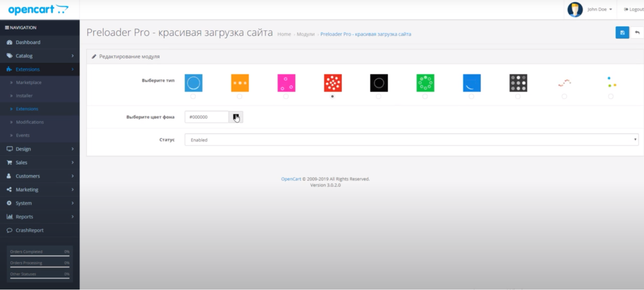Click the pink dots preloader thumbnail
The width and height of the screenshot is (644, 290).
tap(286, 83)
